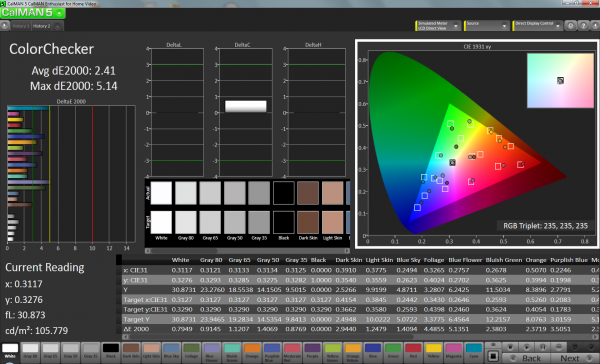Viewport: 600px width, 364px height.
Task: Click the 'Avg dE2000: 2.41' text
Action: pyautogui.click(x=73, y=71)
